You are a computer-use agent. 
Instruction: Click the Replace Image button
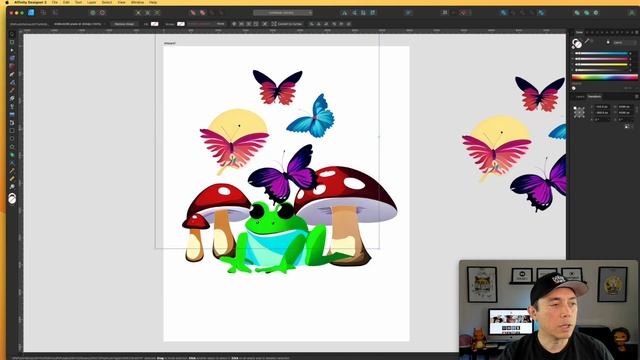pos(124,24)
